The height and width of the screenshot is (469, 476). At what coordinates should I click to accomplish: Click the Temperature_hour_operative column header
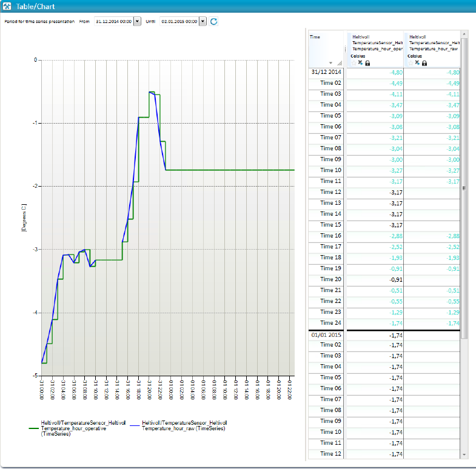coord(377,44)
